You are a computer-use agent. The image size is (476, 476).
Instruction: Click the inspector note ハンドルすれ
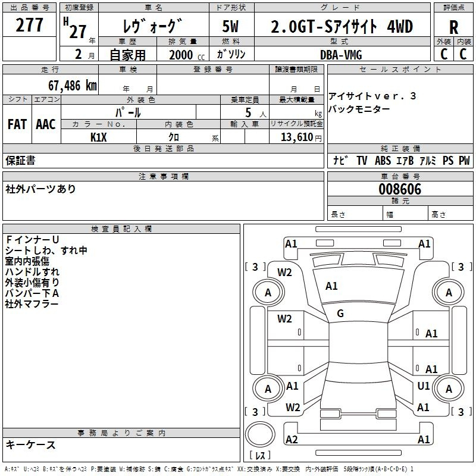pos(32,272)
